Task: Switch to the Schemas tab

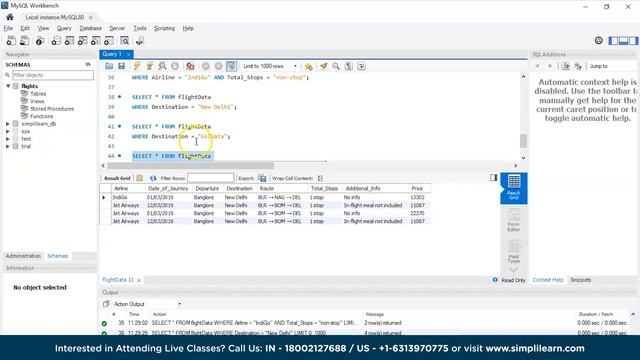Action: tap(58, 256)
